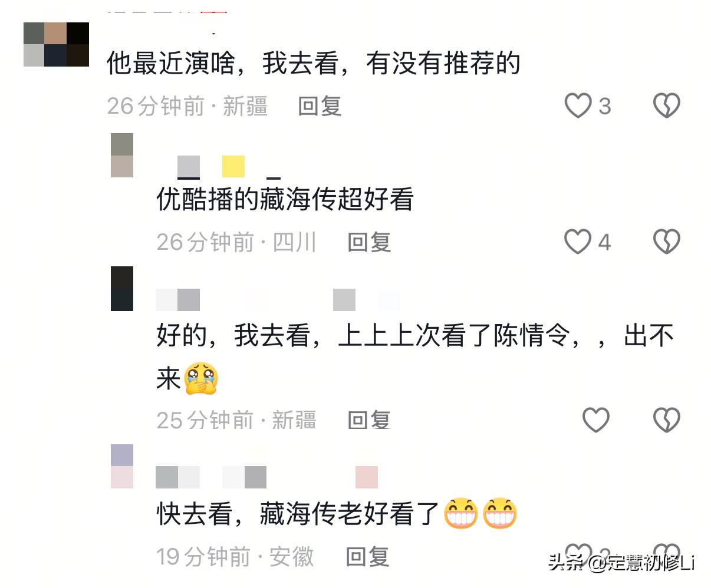Viewport: 711px width, 588px height.
Task: Like the 优酷播的藏海传超好看 comment
Action: pos(578,242)
